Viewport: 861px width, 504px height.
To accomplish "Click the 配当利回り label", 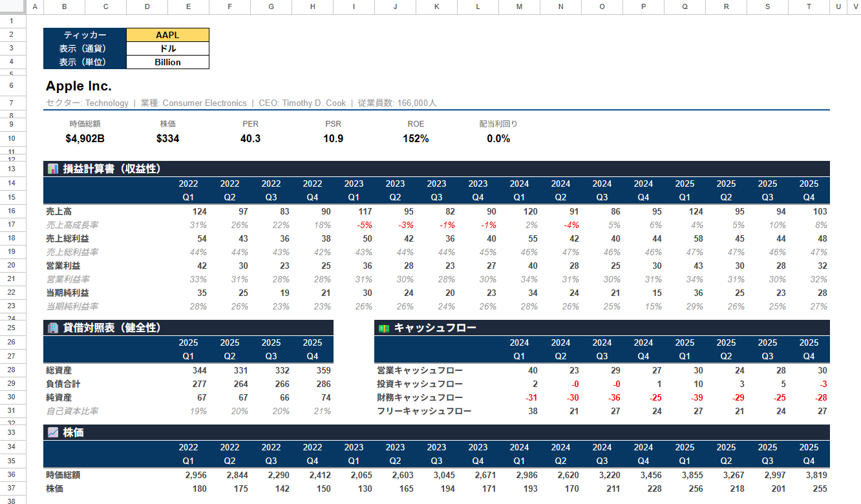I will pyautogui.click(x=499, y=123).
